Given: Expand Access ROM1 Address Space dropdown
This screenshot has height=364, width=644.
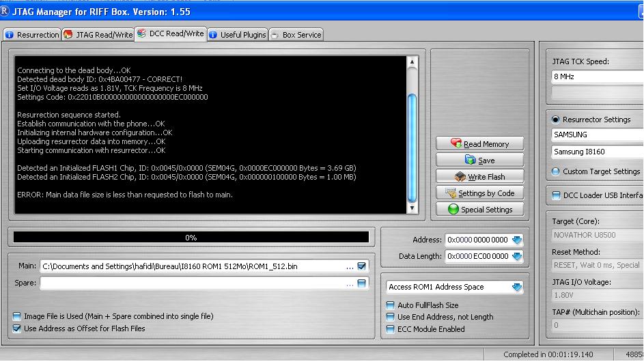Looking at the screenshot, I should 517,288.
